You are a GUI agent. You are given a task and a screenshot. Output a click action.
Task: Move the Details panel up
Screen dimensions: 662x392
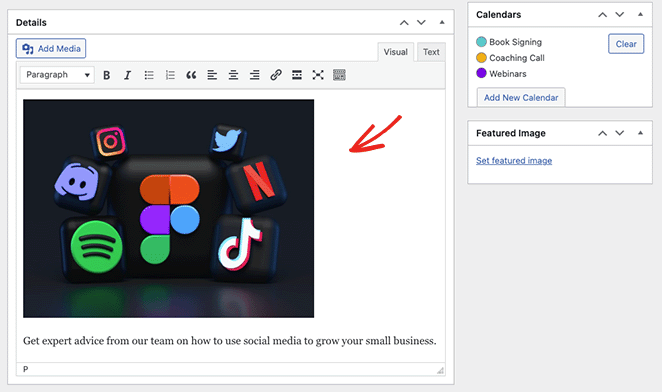[404, 22]
